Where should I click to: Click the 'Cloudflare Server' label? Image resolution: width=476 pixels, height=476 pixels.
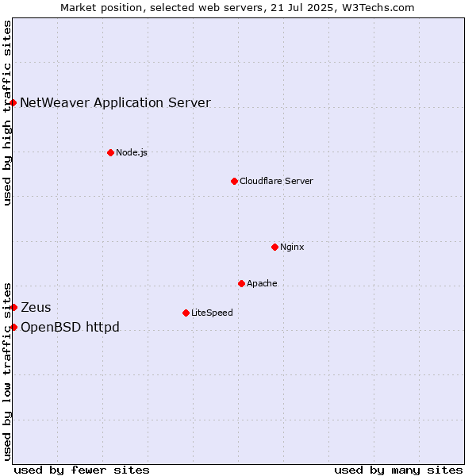point(276,181)
